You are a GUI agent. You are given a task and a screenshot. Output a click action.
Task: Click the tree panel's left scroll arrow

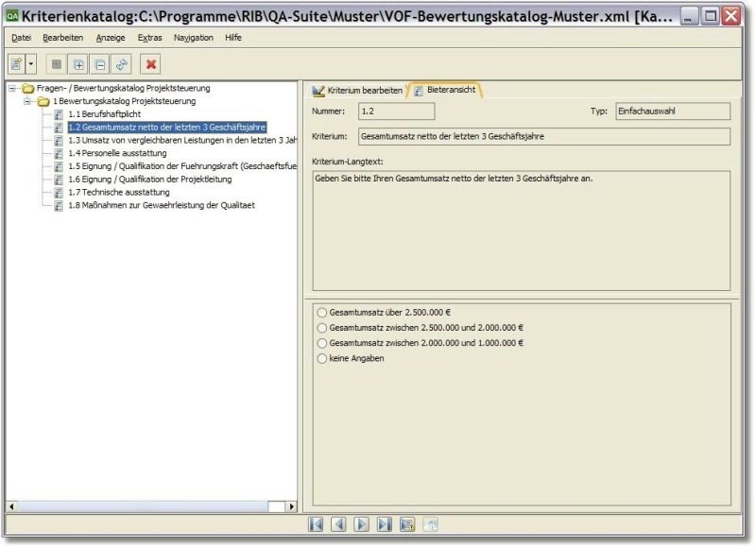coord(11,506)
